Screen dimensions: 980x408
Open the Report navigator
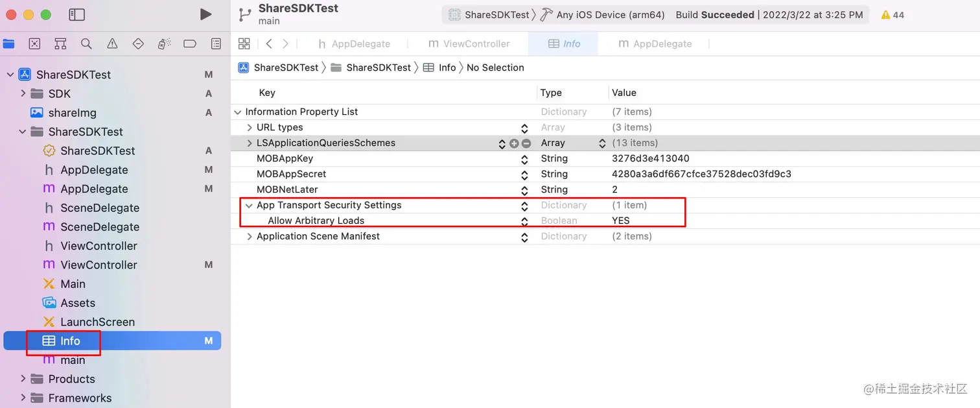[216, 43]
